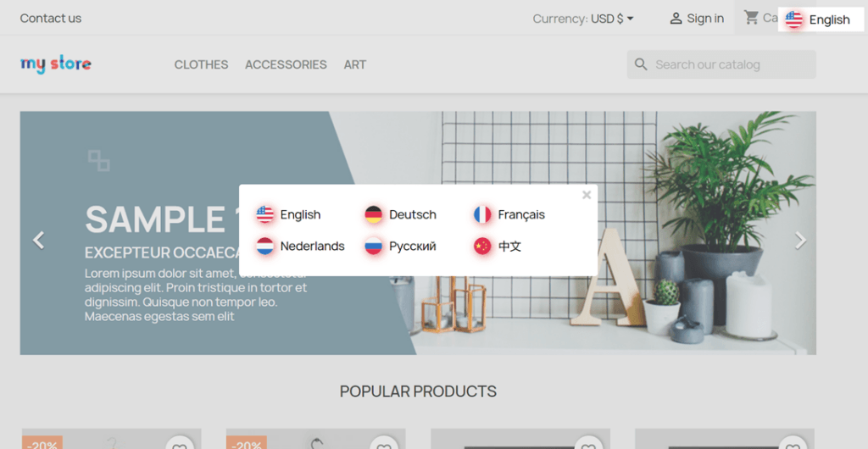Click the magnifier icon in search box

[x=641, y=64]
